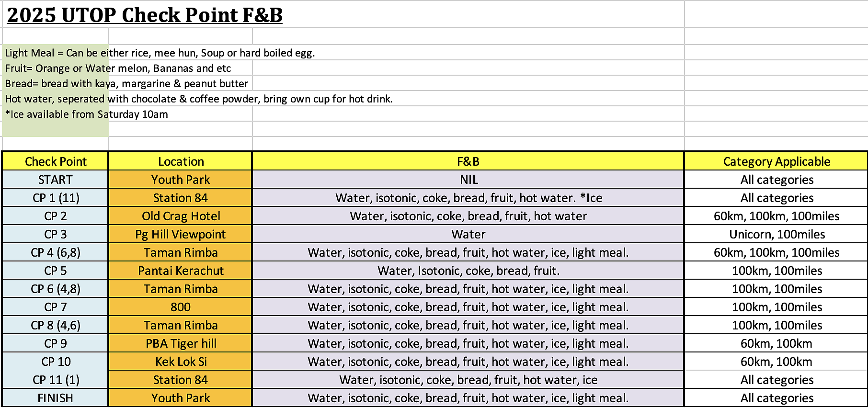The height and width of the screenshot is (408, 868).
Task: Select the "Location" column header cell
Action: click(181, 161)
